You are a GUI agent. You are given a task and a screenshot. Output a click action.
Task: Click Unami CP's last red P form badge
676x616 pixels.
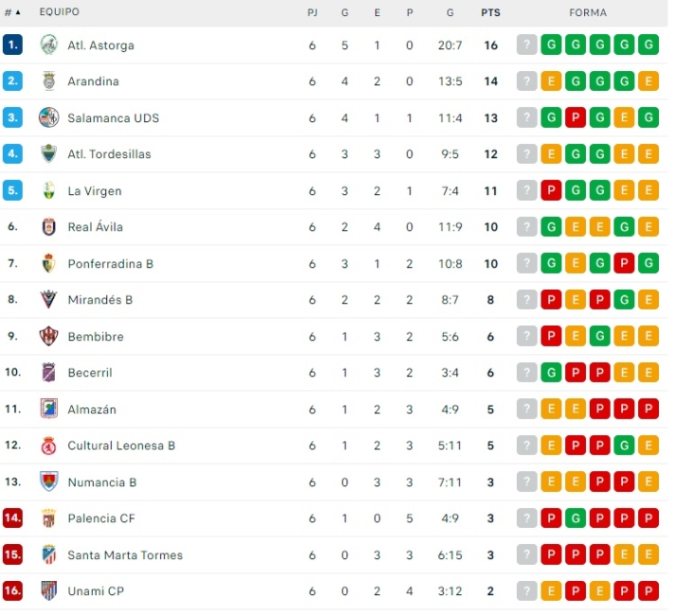(649, 591)
